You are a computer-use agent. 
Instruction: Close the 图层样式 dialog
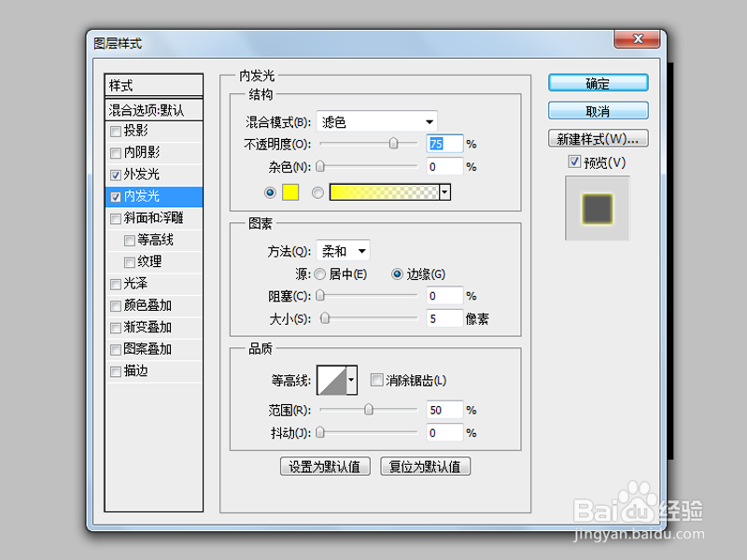[638, 39]
